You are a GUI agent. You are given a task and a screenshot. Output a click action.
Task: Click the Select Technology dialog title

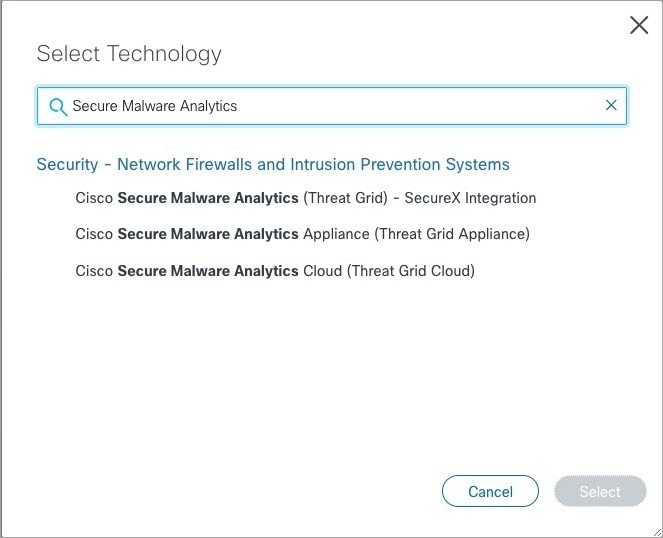point(129,54)
